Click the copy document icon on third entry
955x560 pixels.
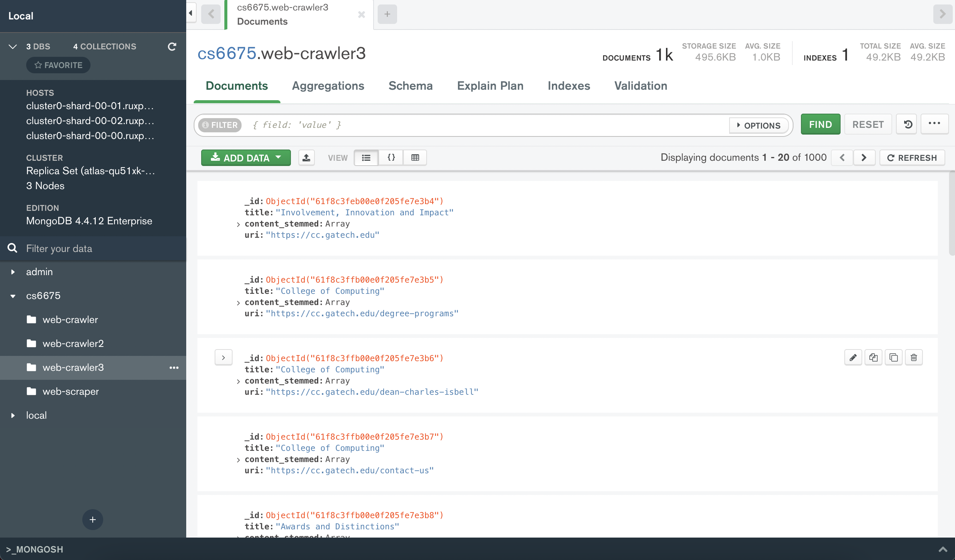[x=873, y=357]
